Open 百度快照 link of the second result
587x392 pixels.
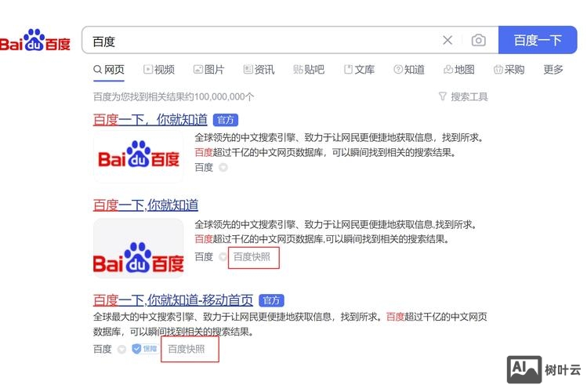pos(252,257)
